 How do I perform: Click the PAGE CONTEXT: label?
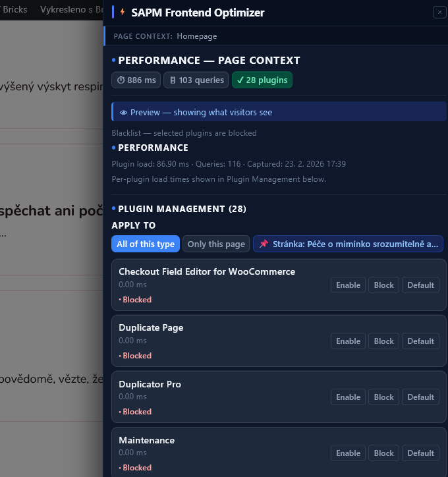point(143,36)
